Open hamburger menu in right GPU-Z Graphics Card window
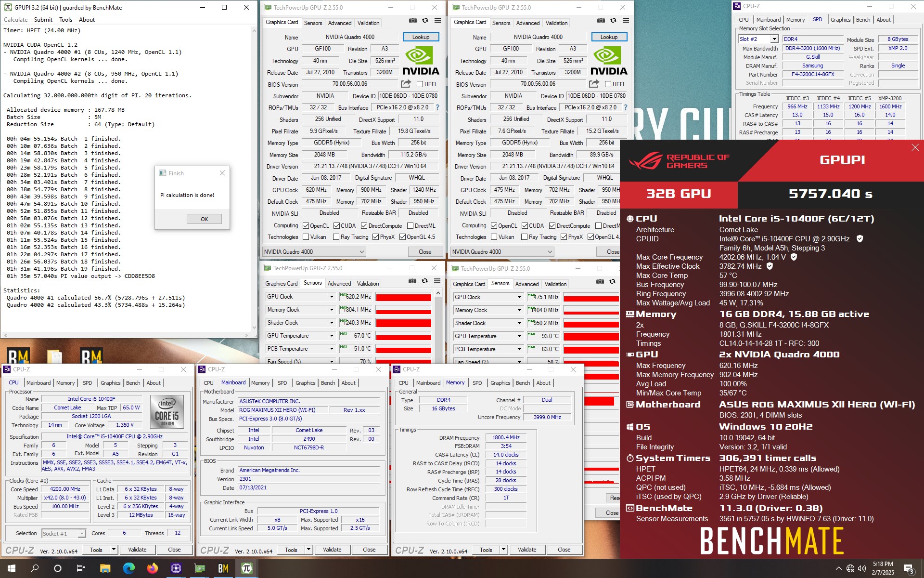Viewport: 924px width, 578px height. [x=626, y=21]
